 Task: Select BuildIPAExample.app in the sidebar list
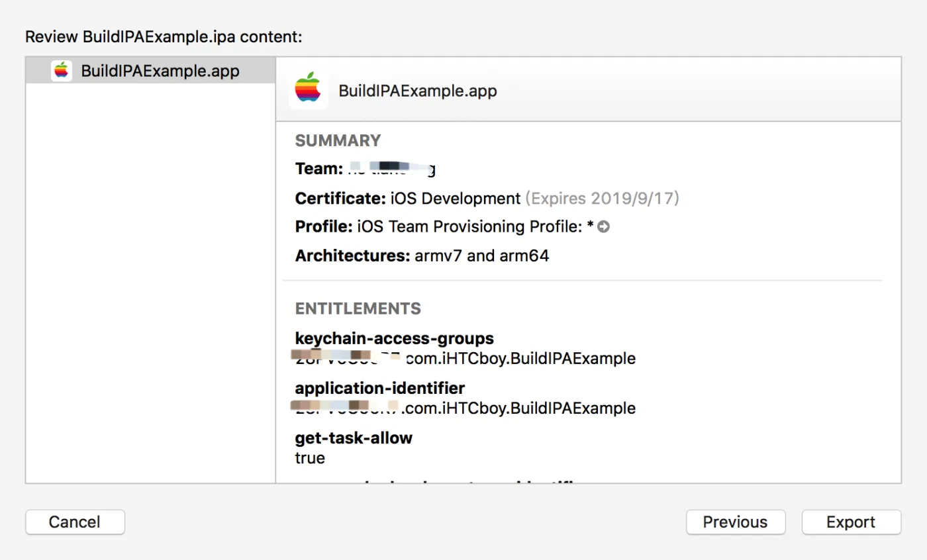160,71
